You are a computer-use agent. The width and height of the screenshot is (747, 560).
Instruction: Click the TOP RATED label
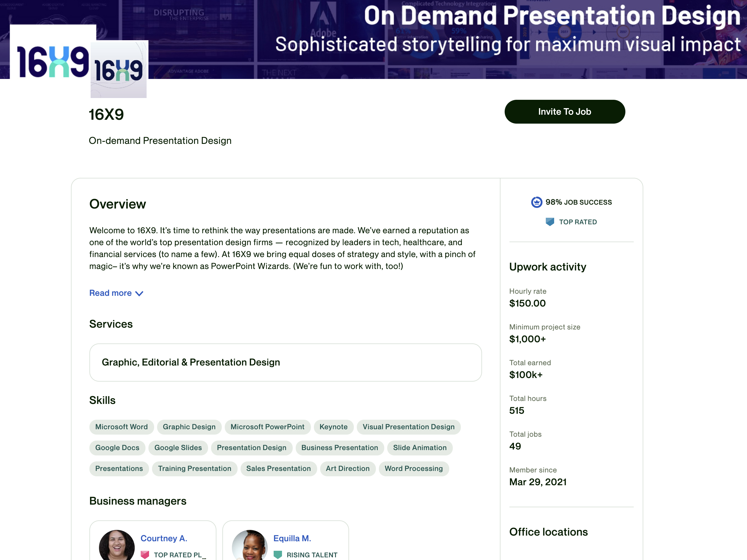pos(578,222)
